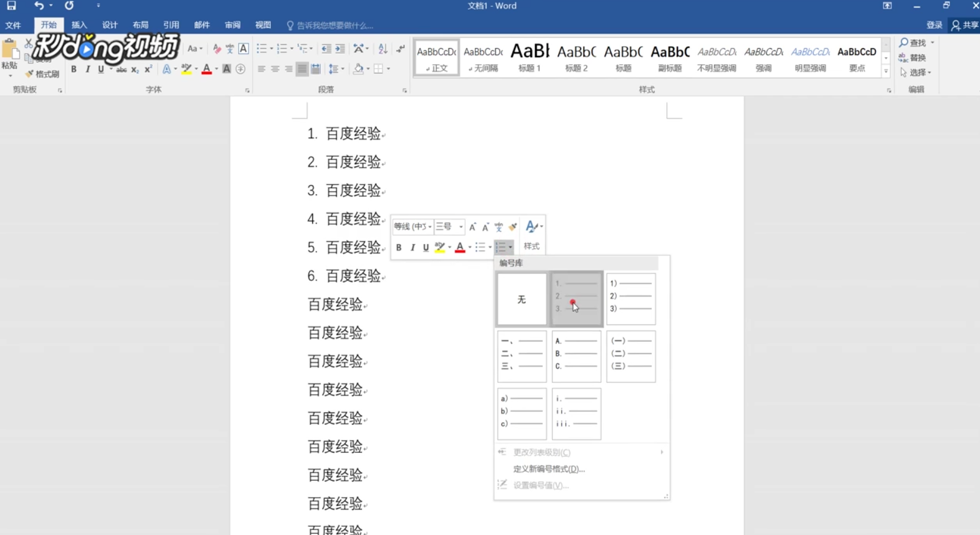The height and width of the screenshot is (535, 980).
Task: Click the Shrink Font icon in mini toolbar
Action: [485, 227]
